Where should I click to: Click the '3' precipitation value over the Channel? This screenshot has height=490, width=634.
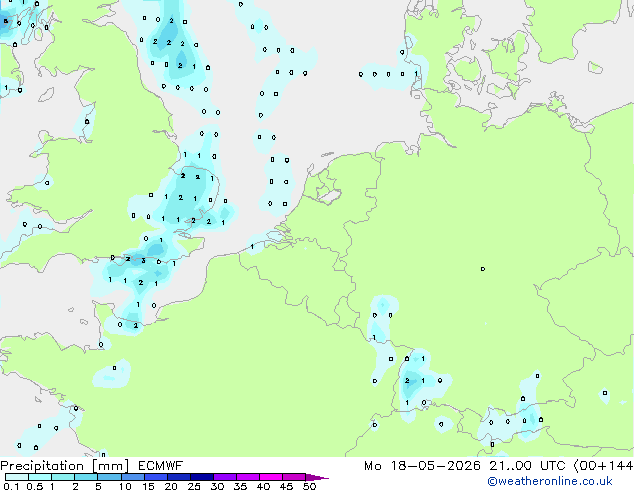click(x=144, y=261)
